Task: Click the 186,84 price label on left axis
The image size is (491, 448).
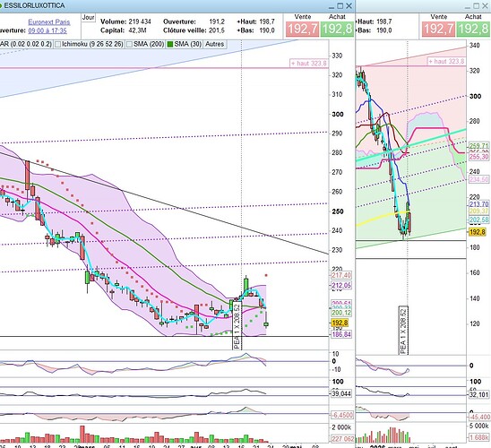Action: pyautogui.click(x=341, y=334)
